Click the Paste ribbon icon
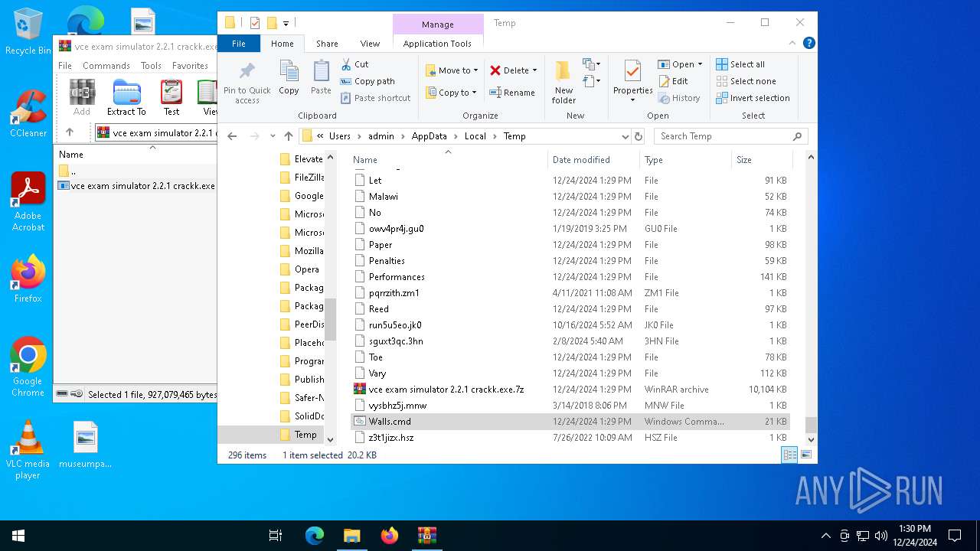Viewport: 980px width, 551px height. [x=321, y=78]
